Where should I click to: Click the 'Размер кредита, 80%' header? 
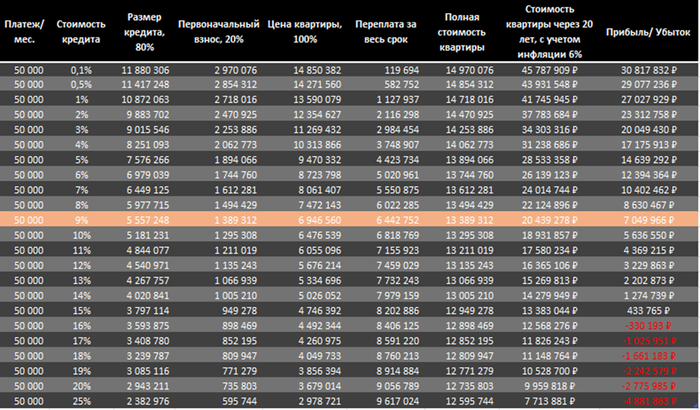(148, 32)
